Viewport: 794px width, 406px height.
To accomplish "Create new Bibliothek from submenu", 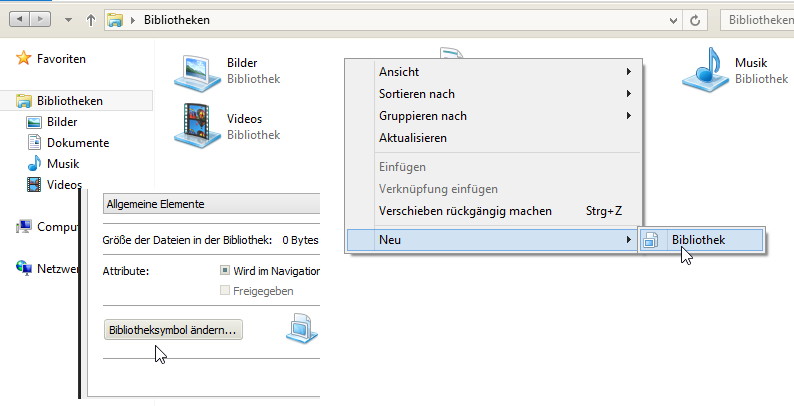I will [x=701, y=240].
